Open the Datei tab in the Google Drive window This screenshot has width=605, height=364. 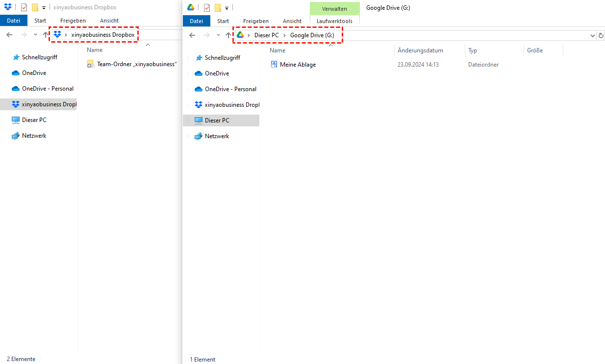[x=197, y=21]
